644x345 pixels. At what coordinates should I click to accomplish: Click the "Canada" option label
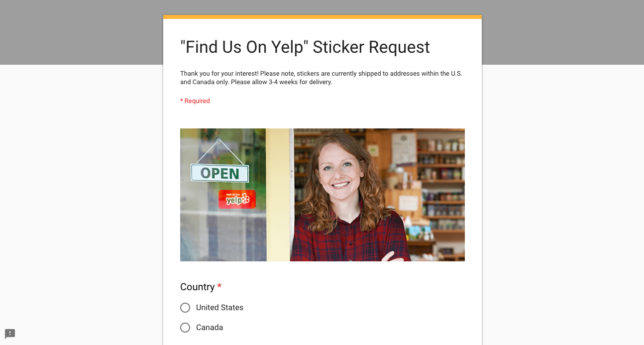point(210,328)
